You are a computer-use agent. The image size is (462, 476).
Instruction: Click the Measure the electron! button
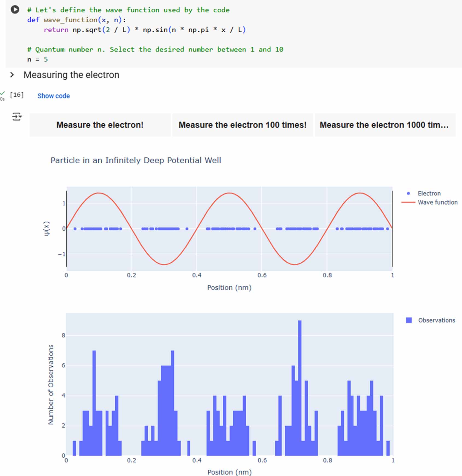[100, 125]
